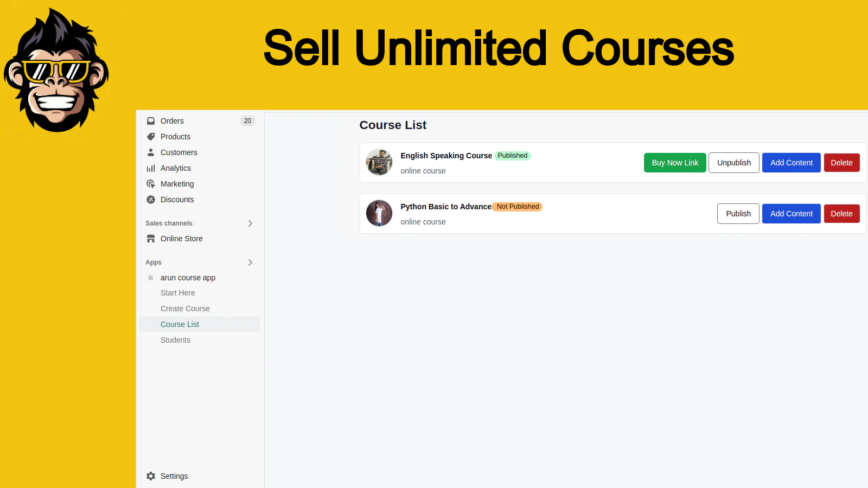Viewport: 868px width, 488px height.
Task: Publish the Python Basic to Advance course
Action: [738, 214]
